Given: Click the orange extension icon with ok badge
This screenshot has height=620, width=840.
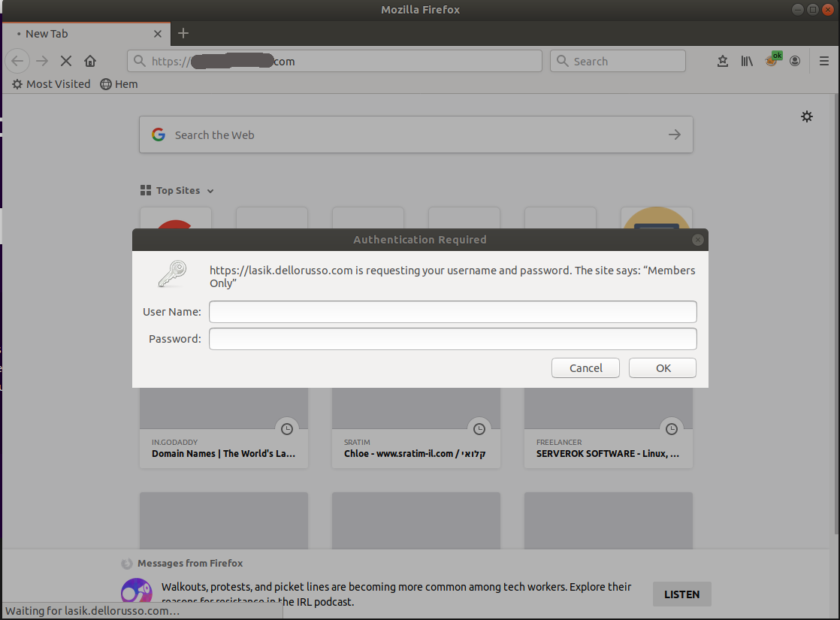Looking at the screenshot, I should [772, 61].
